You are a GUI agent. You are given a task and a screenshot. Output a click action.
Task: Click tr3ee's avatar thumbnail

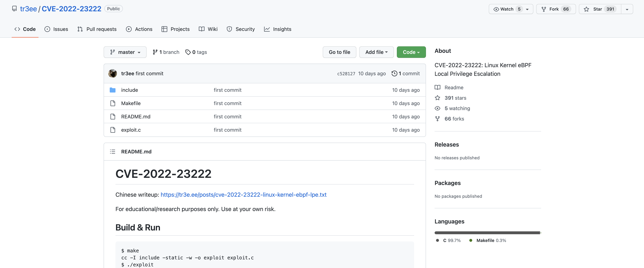(112, 73)
